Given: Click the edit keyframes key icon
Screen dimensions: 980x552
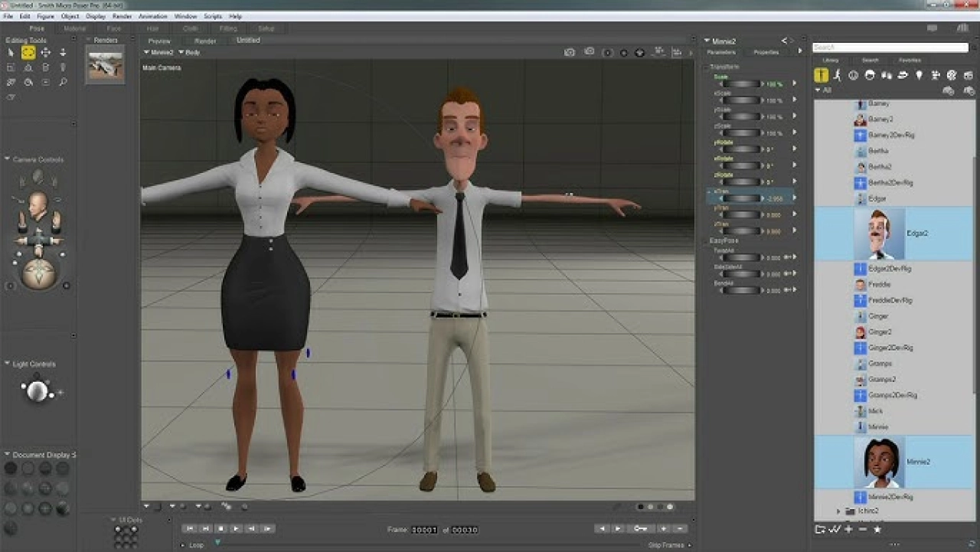Looking at the screenshot, I should pyautogui.click(x=640, y=528).
